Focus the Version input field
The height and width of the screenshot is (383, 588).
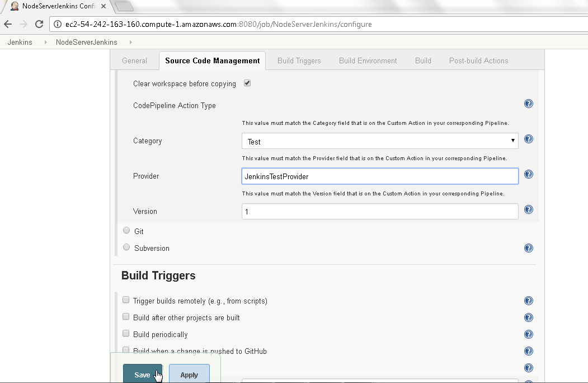pyautogui.click(x=380, y=212)
